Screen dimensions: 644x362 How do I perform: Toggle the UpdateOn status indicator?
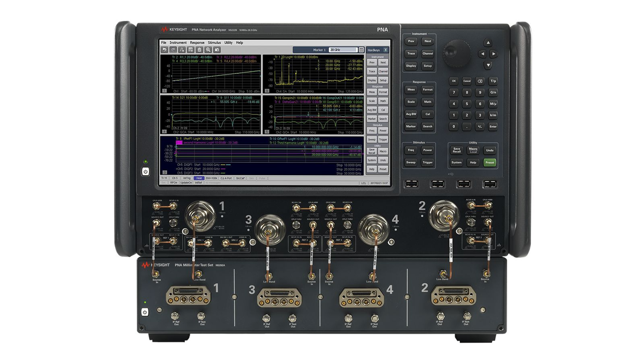point(187,183)
